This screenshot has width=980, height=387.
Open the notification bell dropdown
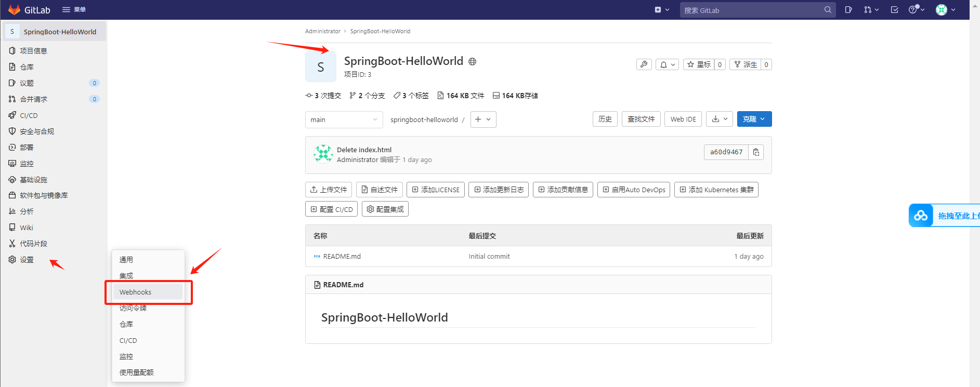pyautogui.click(x=667, y=64)
